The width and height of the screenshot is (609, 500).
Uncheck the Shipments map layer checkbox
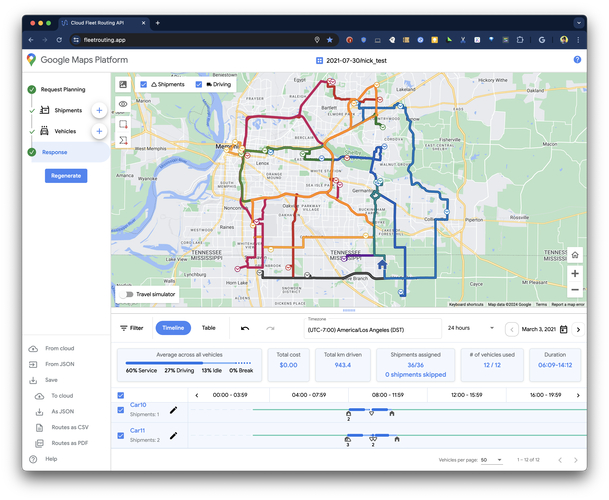point(143,84)
